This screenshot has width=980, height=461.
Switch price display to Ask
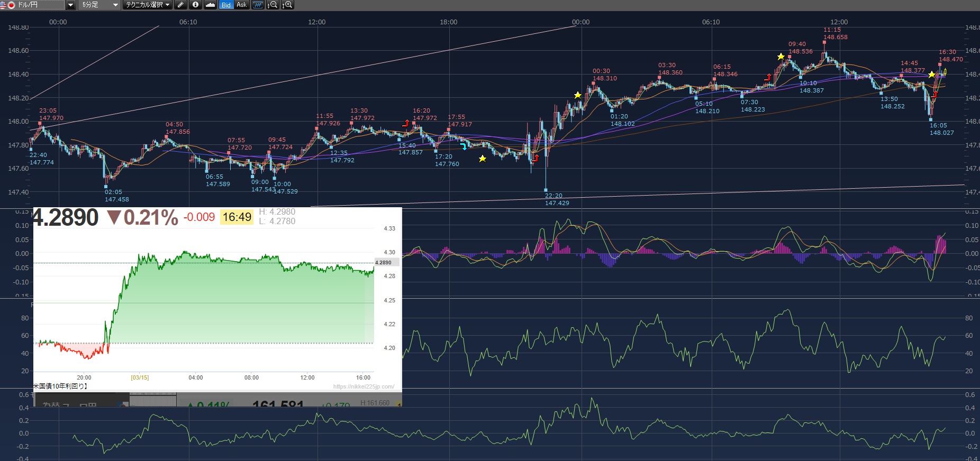pos(241,5)
